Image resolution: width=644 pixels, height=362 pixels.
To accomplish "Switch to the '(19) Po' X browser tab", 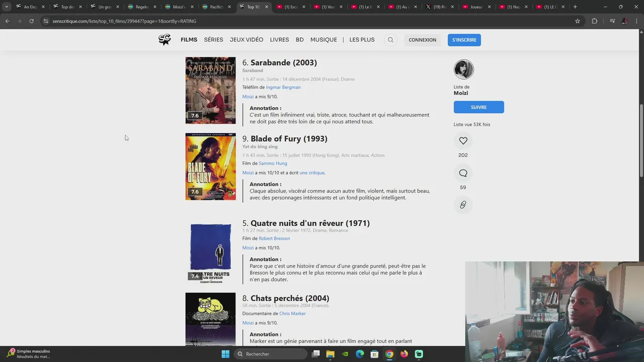I will point(439,7).
